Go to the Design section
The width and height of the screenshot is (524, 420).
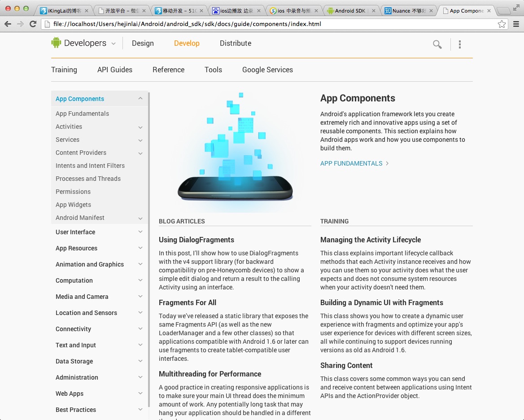pos(143,43)
